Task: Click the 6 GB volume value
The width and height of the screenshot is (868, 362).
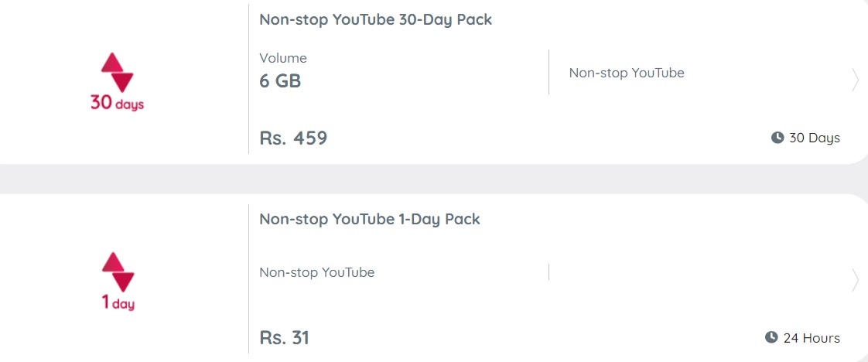Action: (x=280, y=81)
